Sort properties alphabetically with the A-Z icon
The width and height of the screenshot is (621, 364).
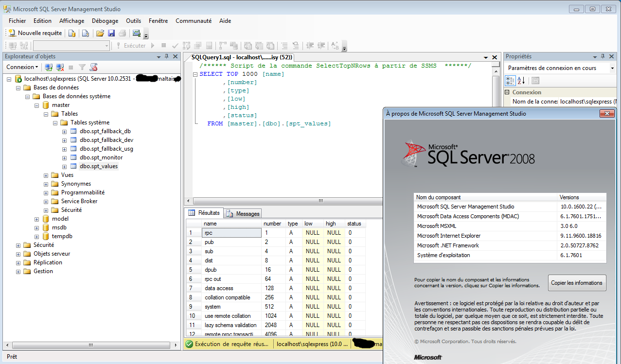click(521, 81)
